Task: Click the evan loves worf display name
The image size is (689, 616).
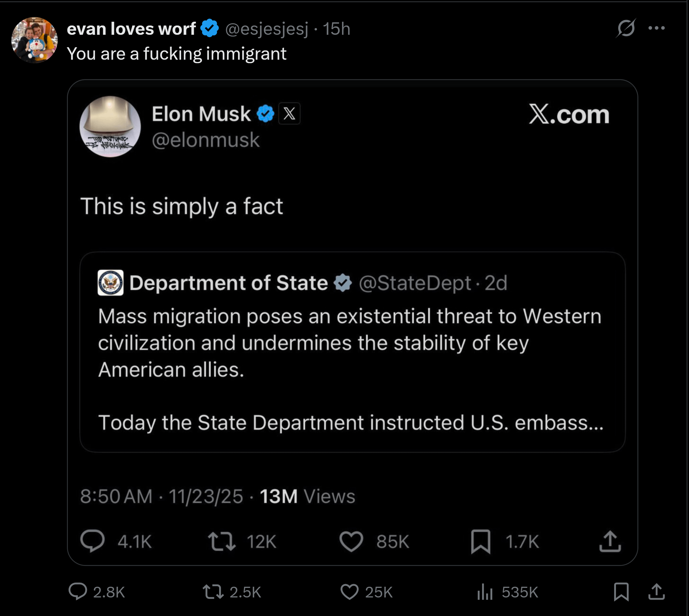Action: [x=131, y=29]
